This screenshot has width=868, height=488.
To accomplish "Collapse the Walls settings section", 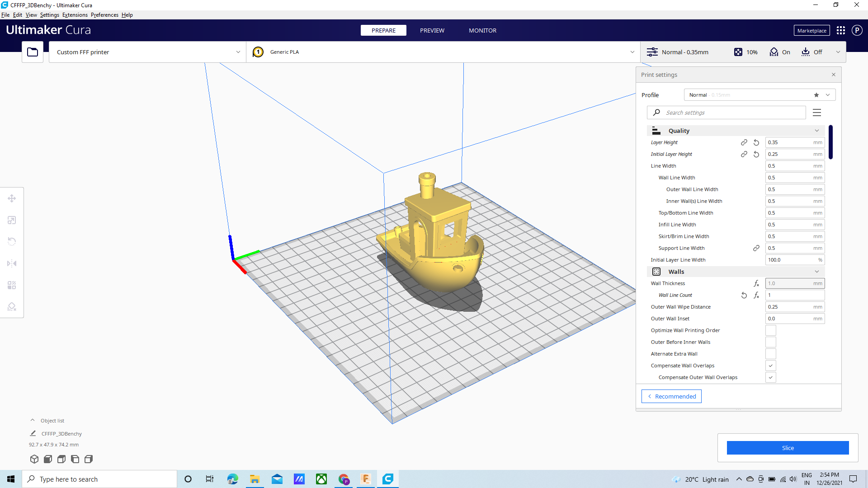I will (736, 272).
